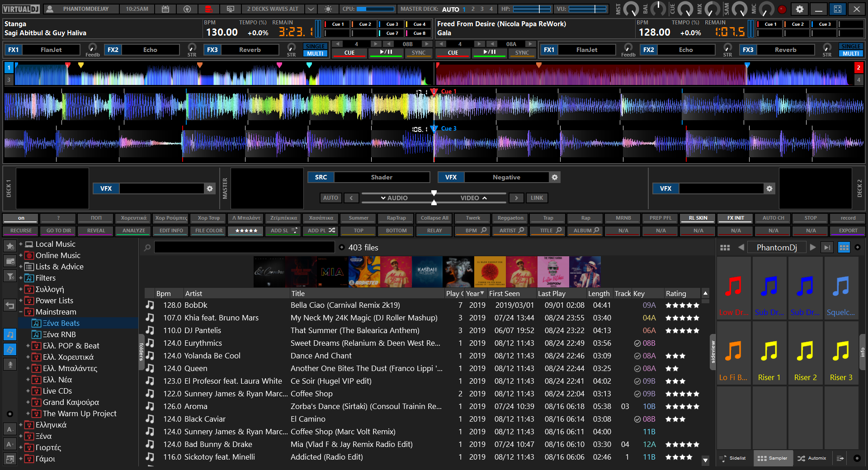
Task: Switch Deck 1 effects to SINGLE mode
Action: pos(315,46)
